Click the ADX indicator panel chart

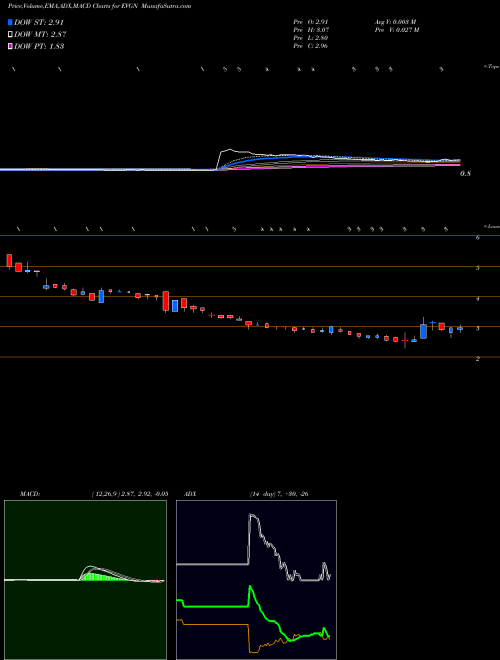coord(256,580)
